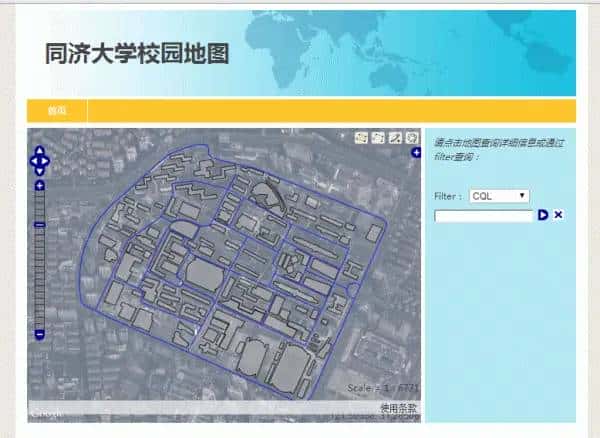Open the 使用条款 terms of use link
Image resolution: width=600 pixels, height=438 pixels.
point(398,408)
